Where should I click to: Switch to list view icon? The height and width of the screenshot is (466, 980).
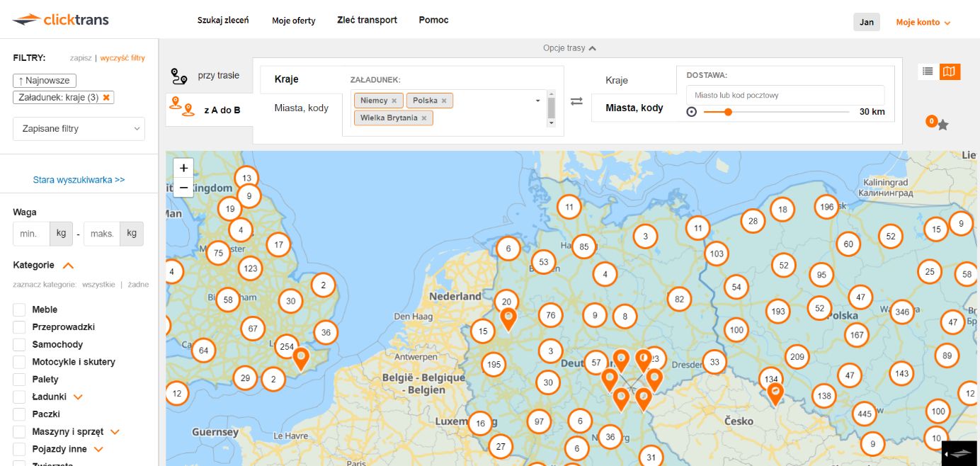(x=928, y=72)
